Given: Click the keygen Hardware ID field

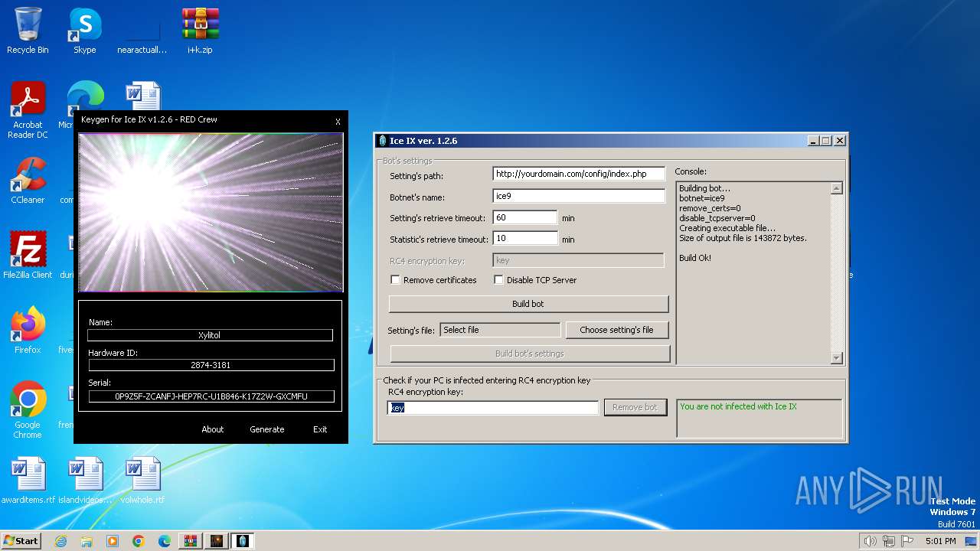Looking at the screenshot, I should click(x=211, y=365).
